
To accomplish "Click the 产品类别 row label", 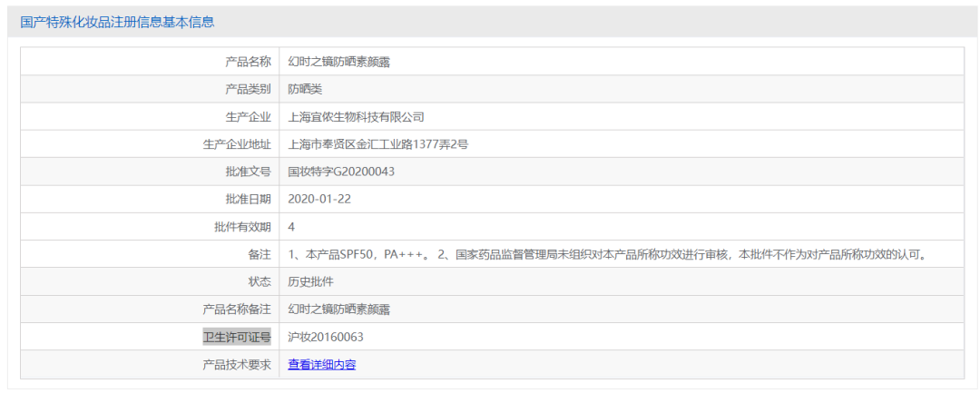I will pyautogui.click(x=248, y=89).
